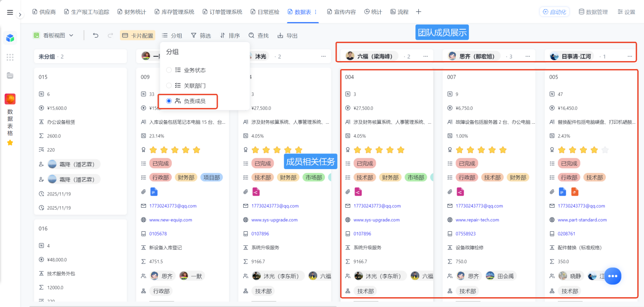Open the 财务统计 tab
This screenshot has height=307, width=644.
(132, 12)
